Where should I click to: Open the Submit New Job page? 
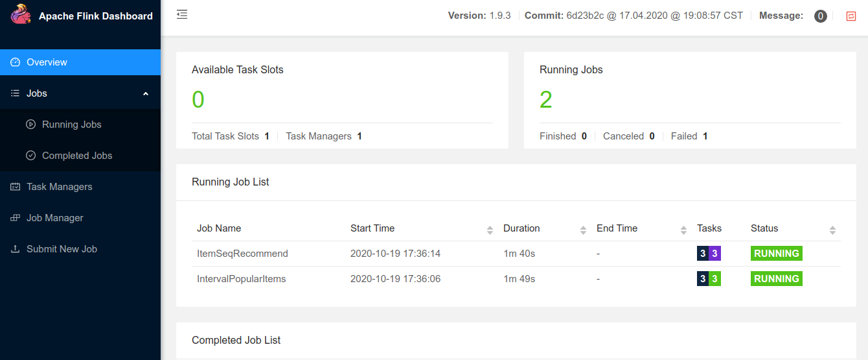pos(62,249)
